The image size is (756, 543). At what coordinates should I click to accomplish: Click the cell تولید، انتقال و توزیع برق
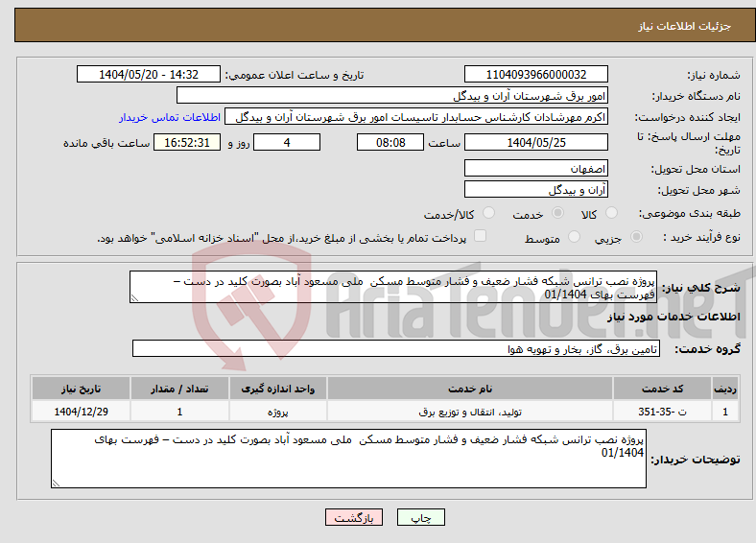[469, 412]
